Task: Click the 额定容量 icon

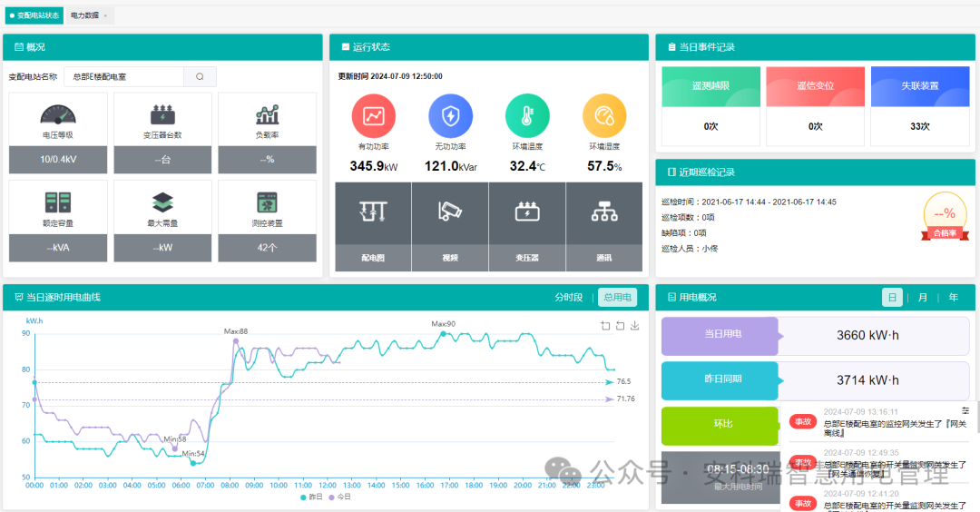Action: click(58, 202)
